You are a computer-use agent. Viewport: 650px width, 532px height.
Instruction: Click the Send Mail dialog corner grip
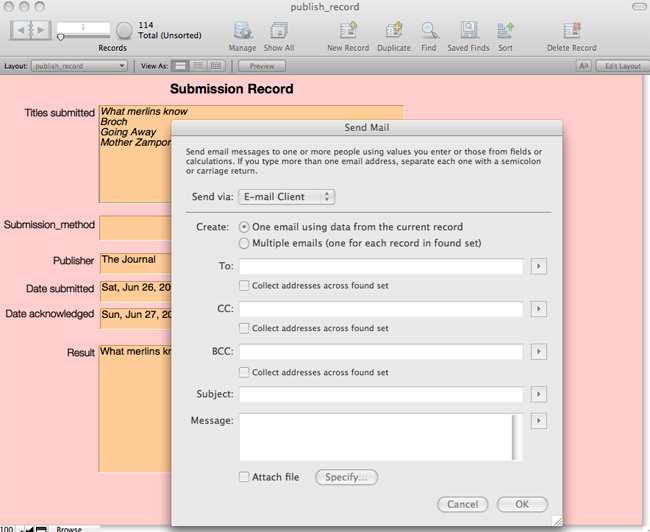[557, 521]
